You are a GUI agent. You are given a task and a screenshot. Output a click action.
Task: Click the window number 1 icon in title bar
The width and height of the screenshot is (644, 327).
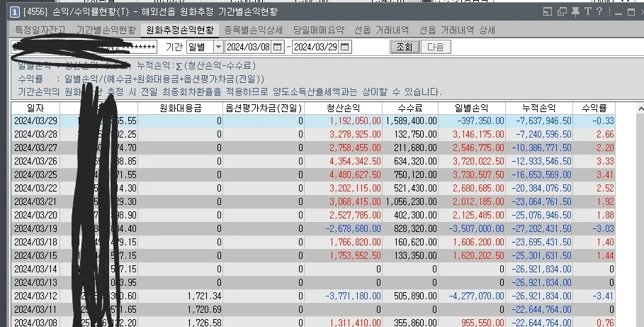click(x=14, y=12)
